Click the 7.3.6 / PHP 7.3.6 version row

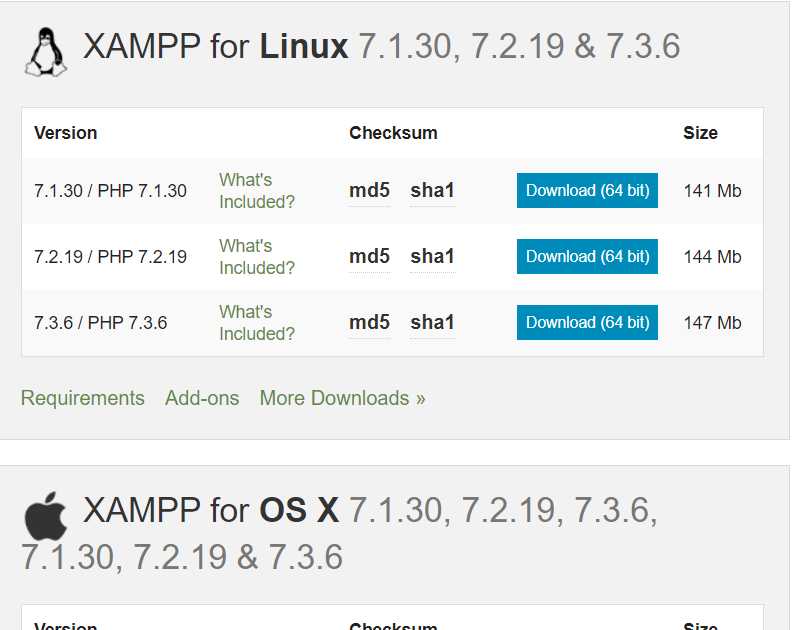click(x=392, y=322)
